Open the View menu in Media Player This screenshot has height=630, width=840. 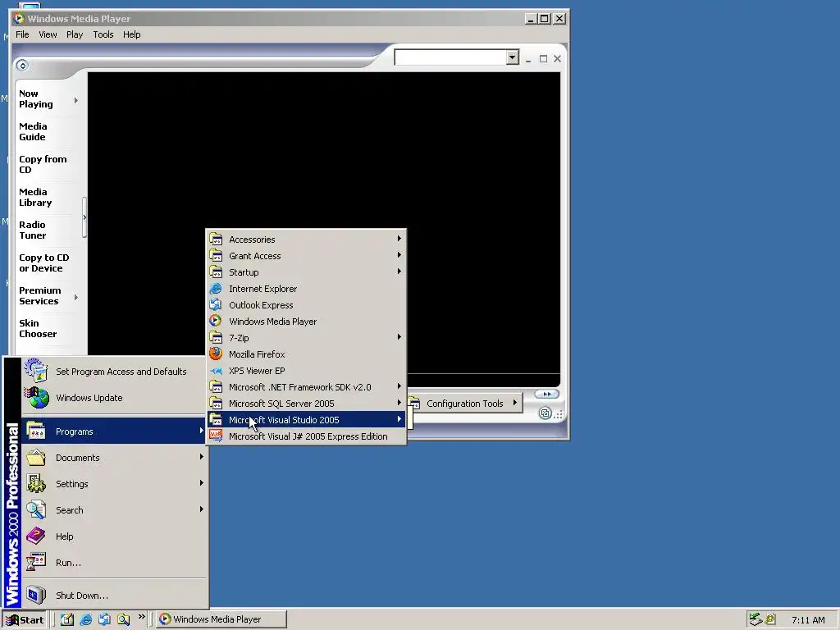48,34
